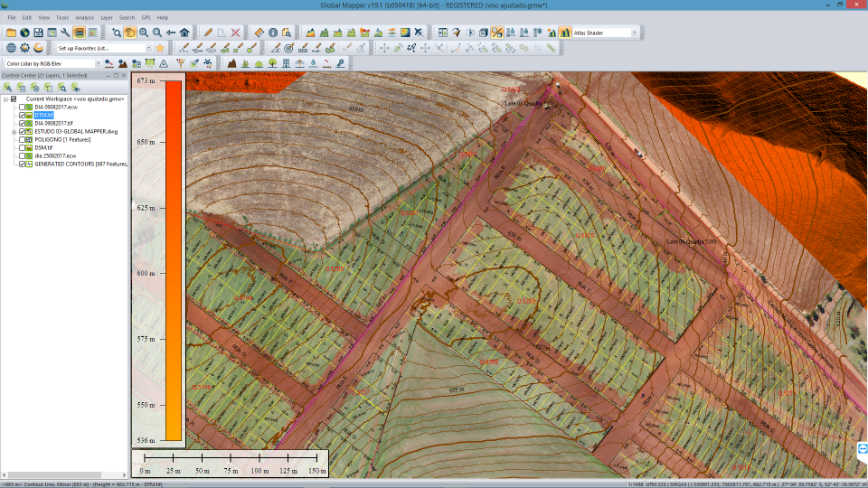Toggle the Current Workspace checkbox

click(14, 99)
